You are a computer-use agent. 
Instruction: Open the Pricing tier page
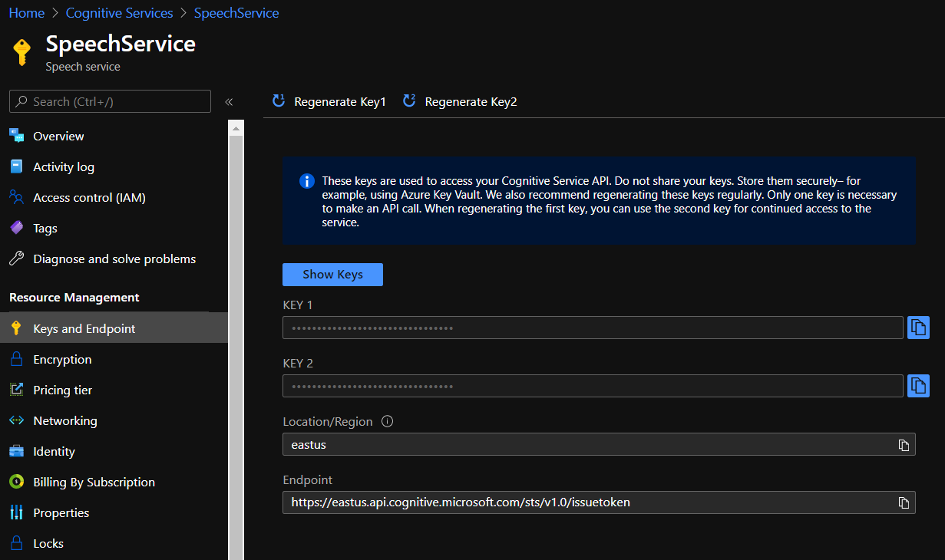point(62,390)
